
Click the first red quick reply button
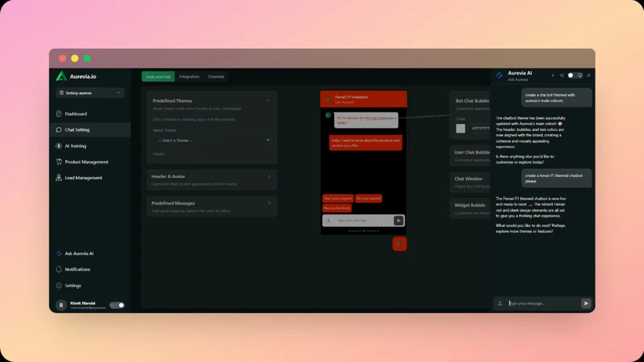pos(338,198)
